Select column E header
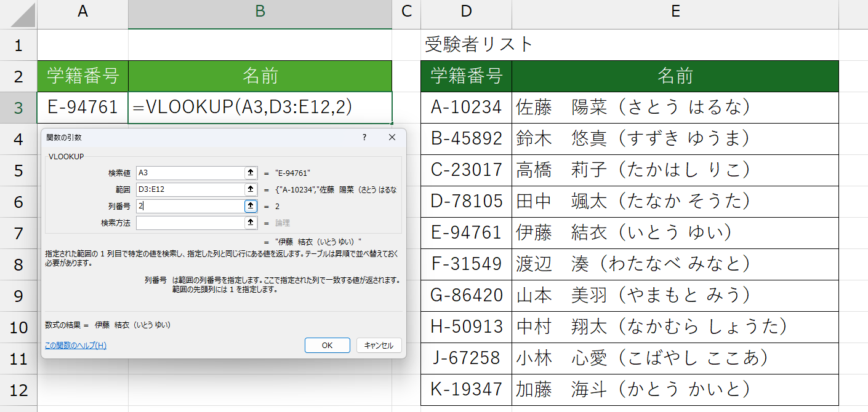Image resolution: width=868 pixels, height=412 pixels. 675,11
